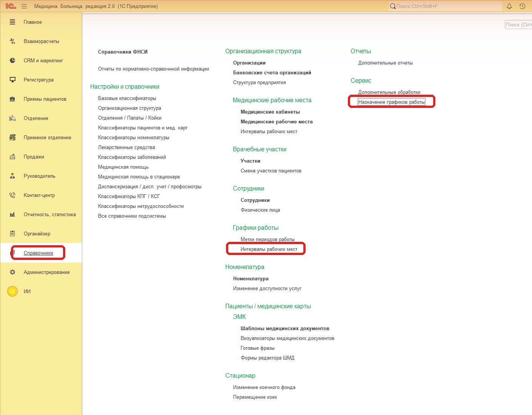Screen dimensions: 532x415
Task: Click the ИИ yellow circle icon
Action: [12, 291]
